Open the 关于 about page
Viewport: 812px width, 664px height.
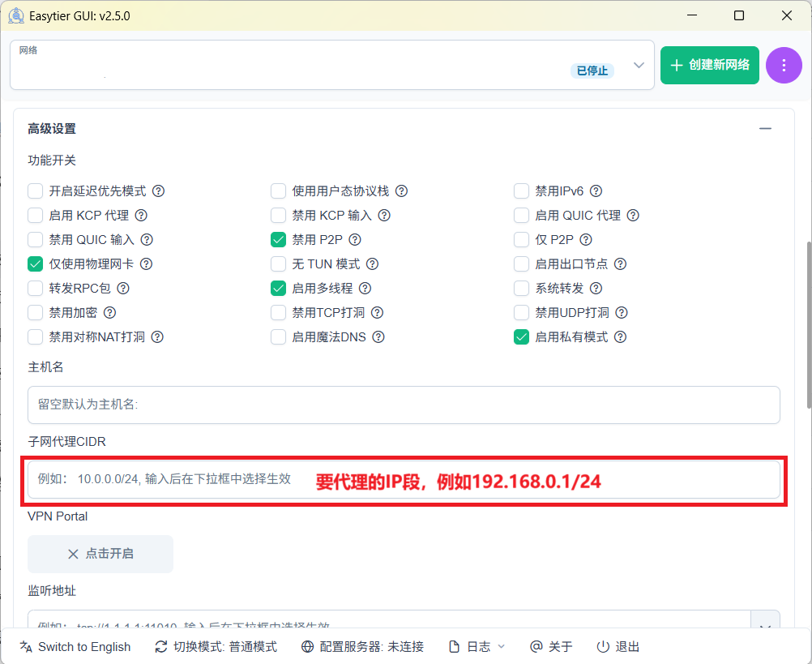[551, 647]
